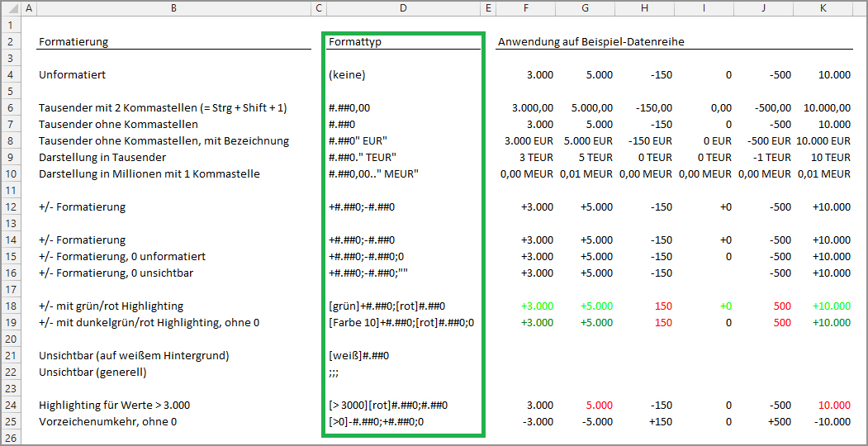
Task: Click 'Anwendung auf Beispiel-Datenreihe' heading
Action: coord(591,42)
